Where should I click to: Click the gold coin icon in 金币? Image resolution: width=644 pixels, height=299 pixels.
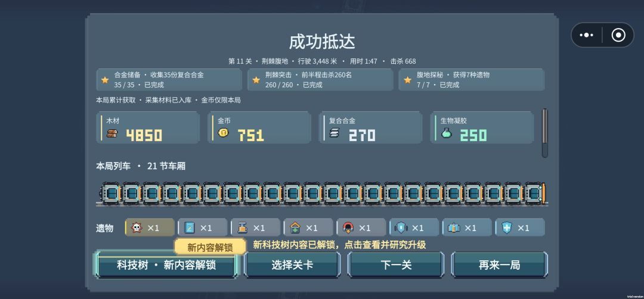pos(223,133)
